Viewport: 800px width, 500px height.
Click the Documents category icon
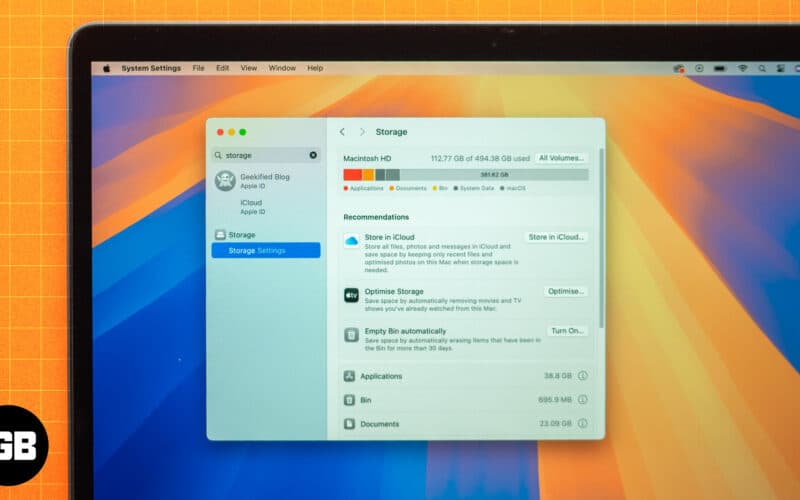[349, 423]
